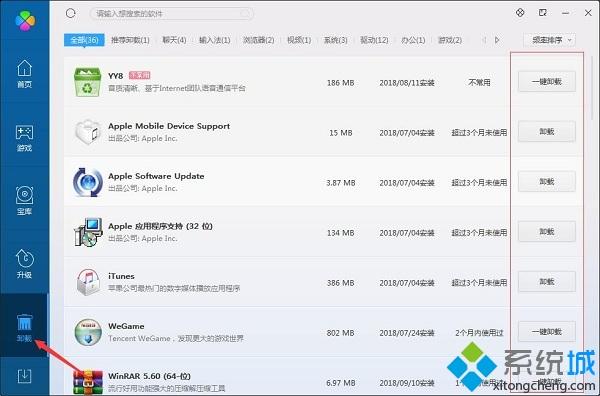Select the 浏览器(2) tab
The height and width of the screenshot is (396, 600).
coord(259,40)
